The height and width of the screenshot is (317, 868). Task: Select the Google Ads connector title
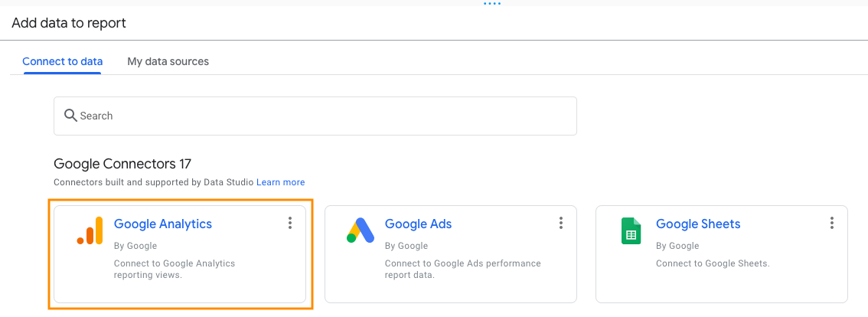(x=419, y=224)
